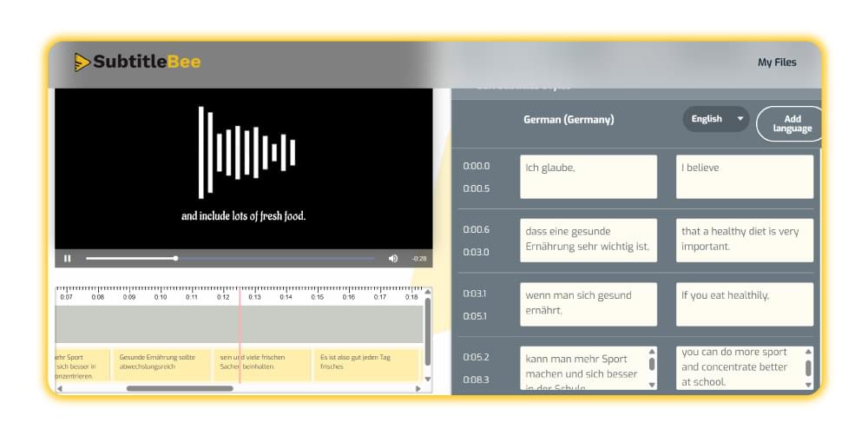The height and width of the screenshot is (436, 868).
Task: Click scroll up arrow in 'you can do more sport' field
Action: coord(808,351)
